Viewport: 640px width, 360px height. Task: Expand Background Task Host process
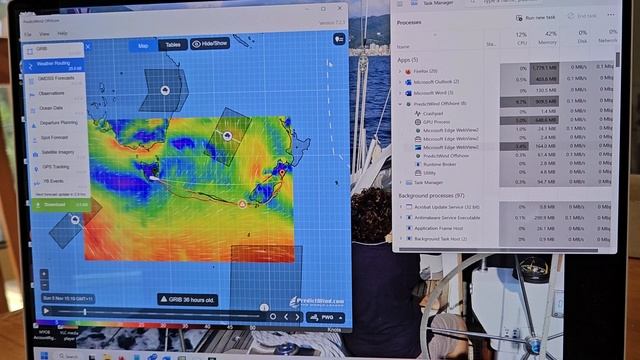pos(401,238)
